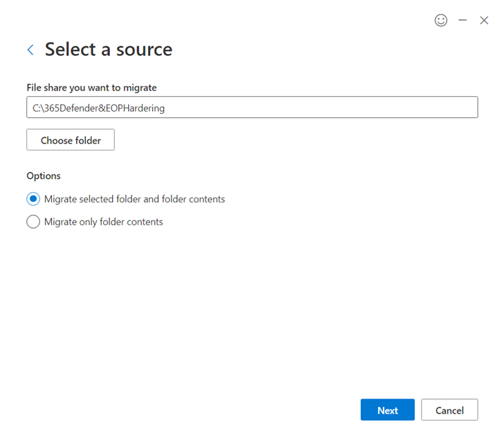
Task: Click the Select a source heading
Action: click(109, 50)
